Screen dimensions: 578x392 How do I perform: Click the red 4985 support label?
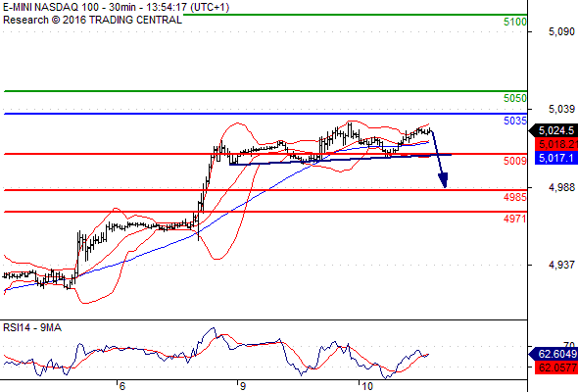515,197
